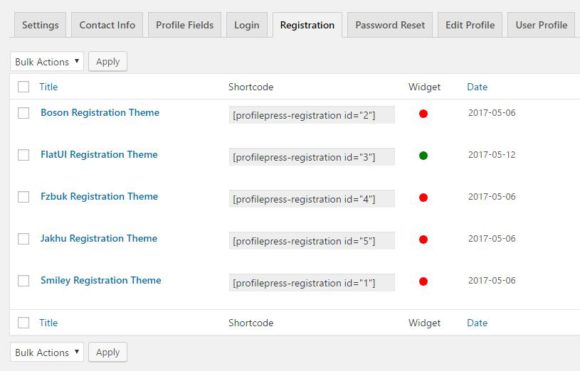The height and width of the screenshot is (371, 580).
Task: Hit the top Apply button
Action: [x=108, y=61]
